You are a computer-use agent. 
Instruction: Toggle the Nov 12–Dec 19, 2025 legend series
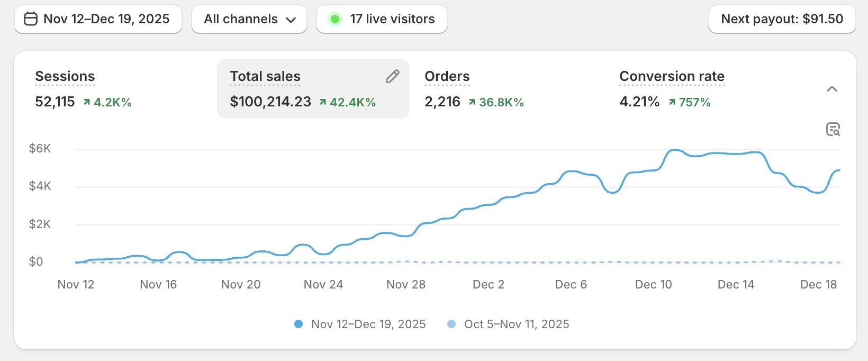coord(368,324)
